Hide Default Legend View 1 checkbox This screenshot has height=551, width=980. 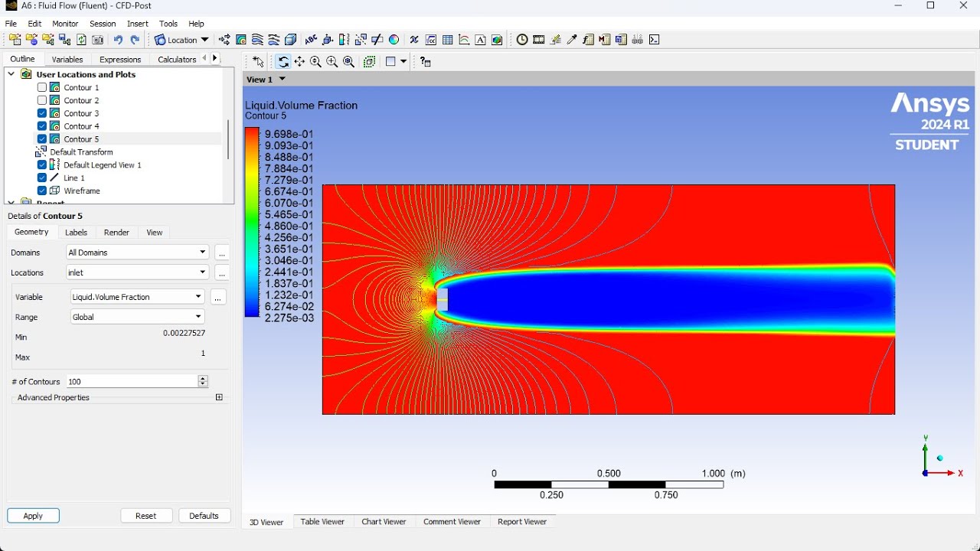42,165
